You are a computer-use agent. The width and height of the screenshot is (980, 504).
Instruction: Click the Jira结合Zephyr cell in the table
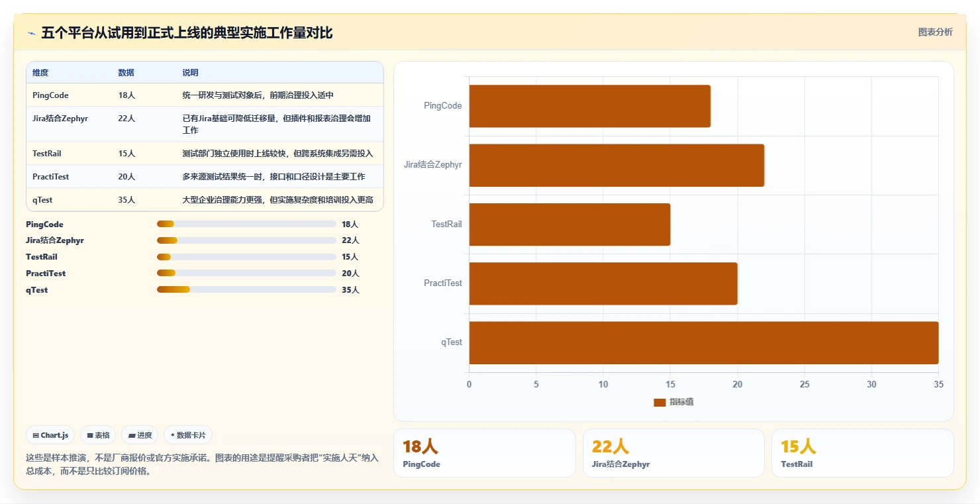(x=60, y=119)
